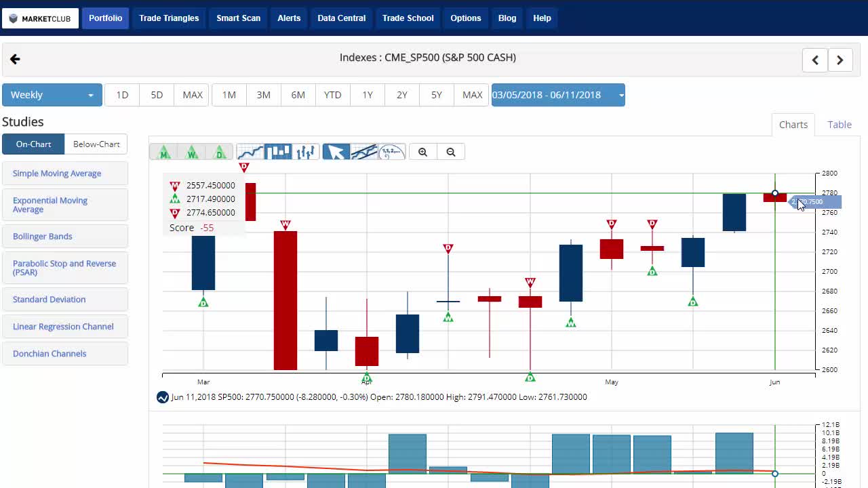The image size is (868, 488).
Task: Select MAX range button after 5Y
Action: 472,95
